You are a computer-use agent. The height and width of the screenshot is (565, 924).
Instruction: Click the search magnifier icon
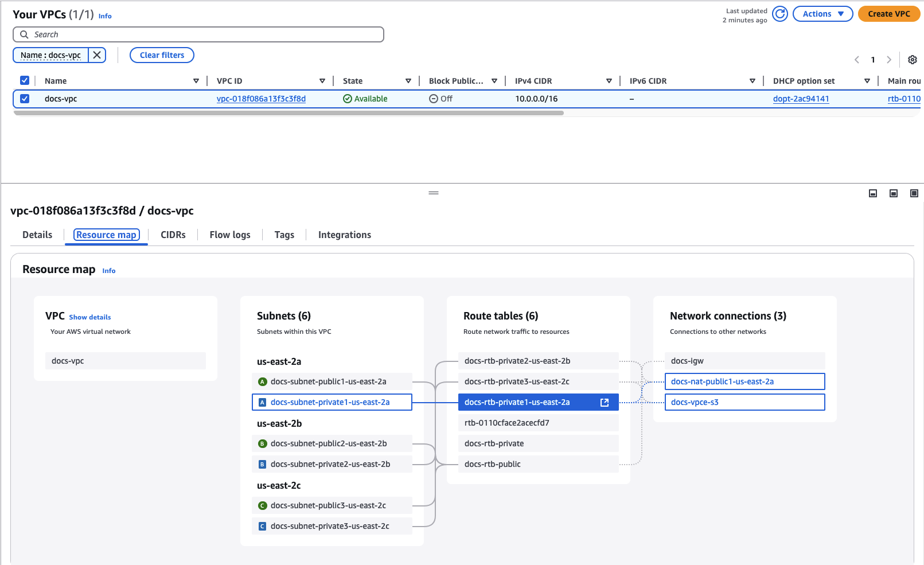pos(24,34)
